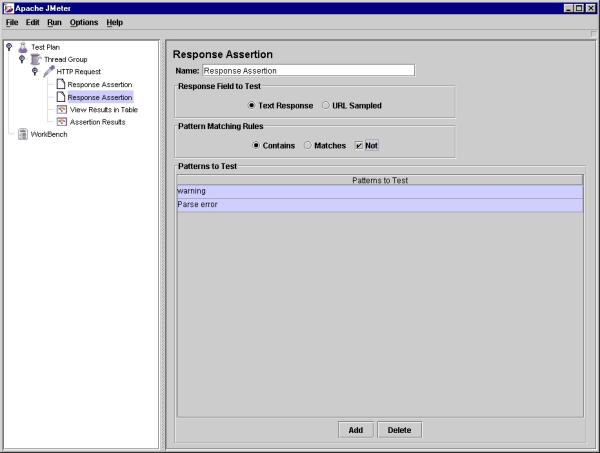The height and width of the screenshot is (453, 600).
Task: Click the View Results in Table icon
Action: [x=62, y=110]
